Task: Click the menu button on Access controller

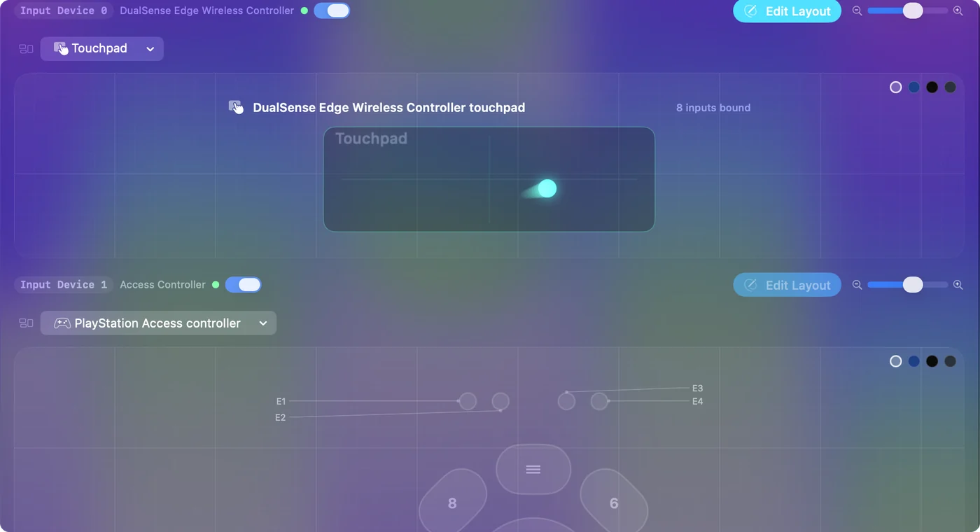Action: click(533, 469)
